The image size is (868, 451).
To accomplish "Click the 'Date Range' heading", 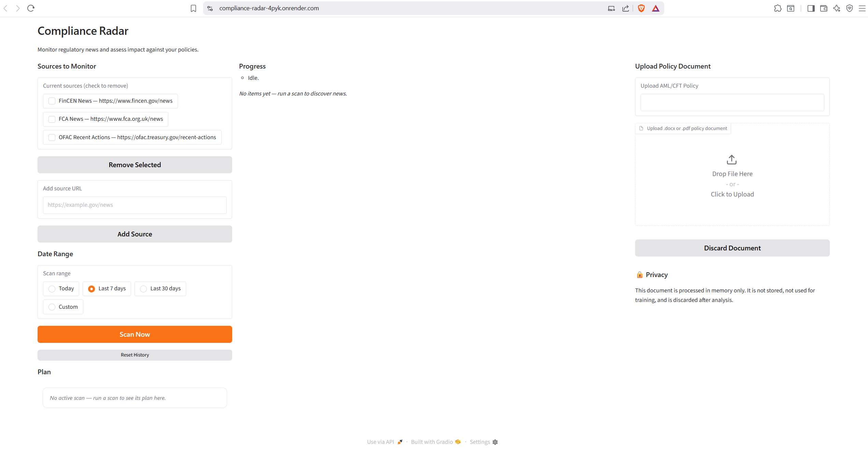I will click(55, 254).
